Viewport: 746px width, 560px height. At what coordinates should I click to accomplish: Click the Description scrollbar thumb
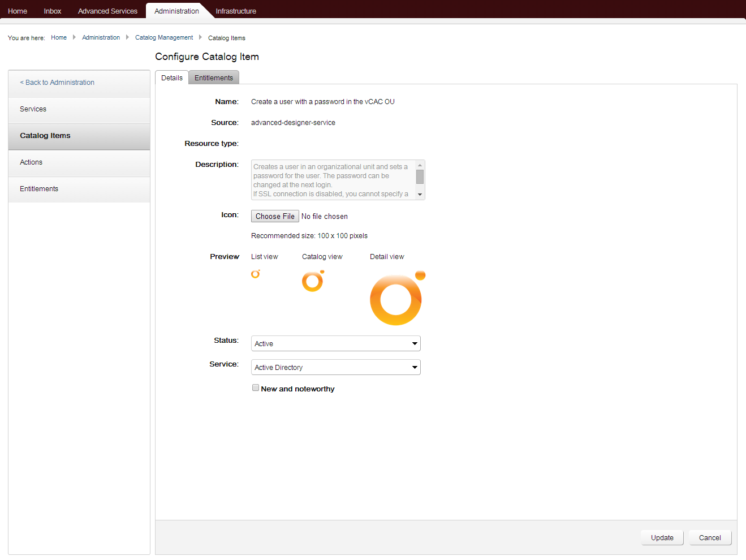pyautogui.click(x=420, y=176)
